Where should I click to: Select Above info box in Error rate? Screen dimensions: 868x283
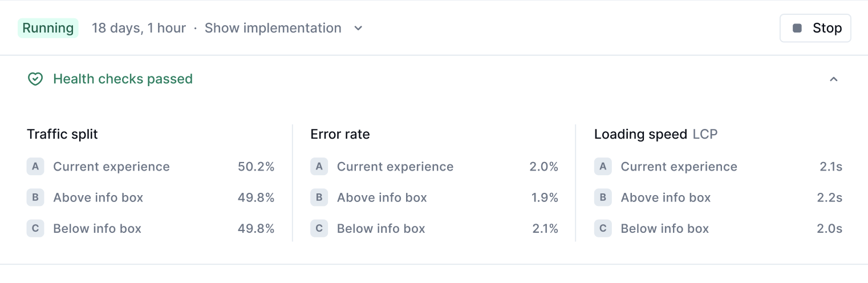[x=382, y=197]
